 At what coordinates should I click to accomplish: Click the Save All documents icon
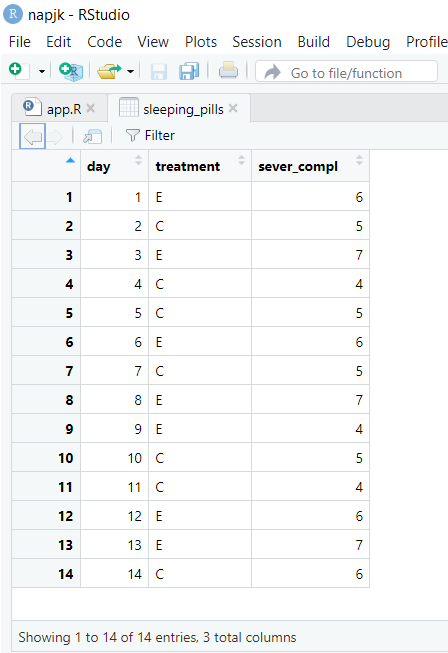pyautogui.click(x=189, y=71)
